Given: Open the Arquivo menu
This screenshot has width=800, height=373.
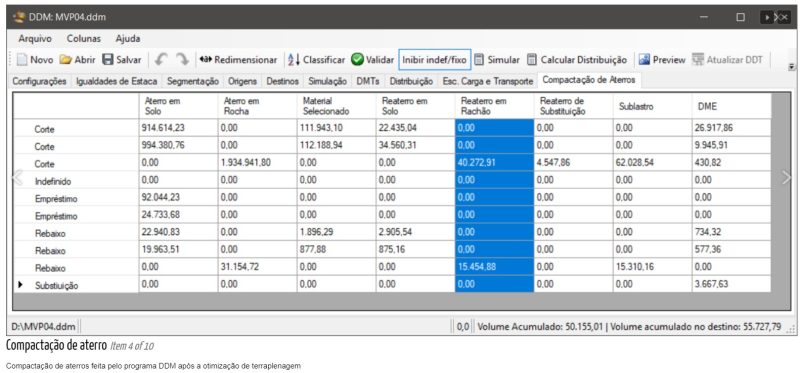Looking at the screenshot, I should [x=35, y=38].
